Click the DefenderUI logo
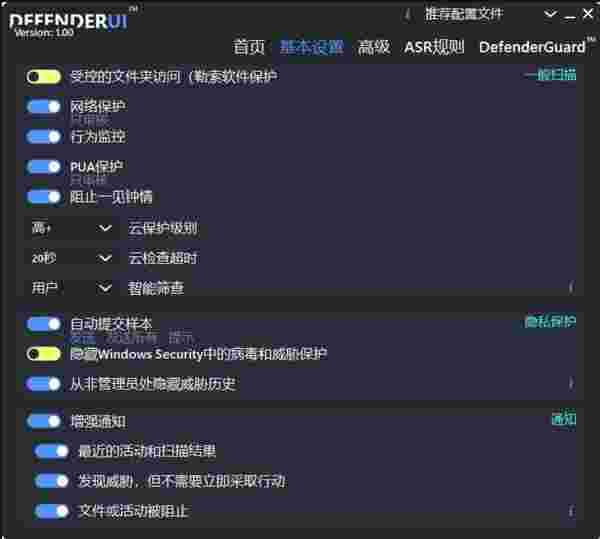Viewport: 600px width, 539px height. point(69,21)
